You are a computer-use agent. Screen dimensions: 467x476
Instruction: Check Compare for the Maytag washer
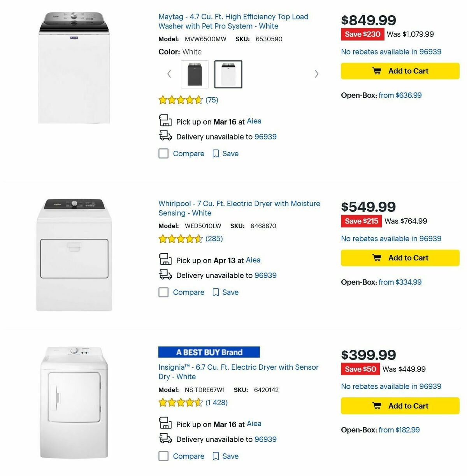pyautogui.click(x=163, y=153)
